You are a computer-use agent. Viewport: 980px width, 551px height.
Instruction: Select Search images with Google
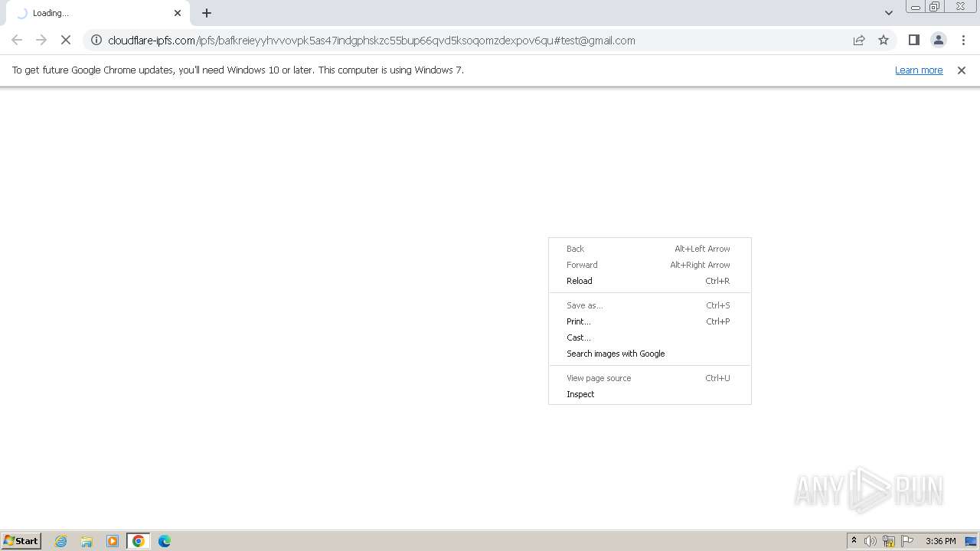[x=650, y=354]
